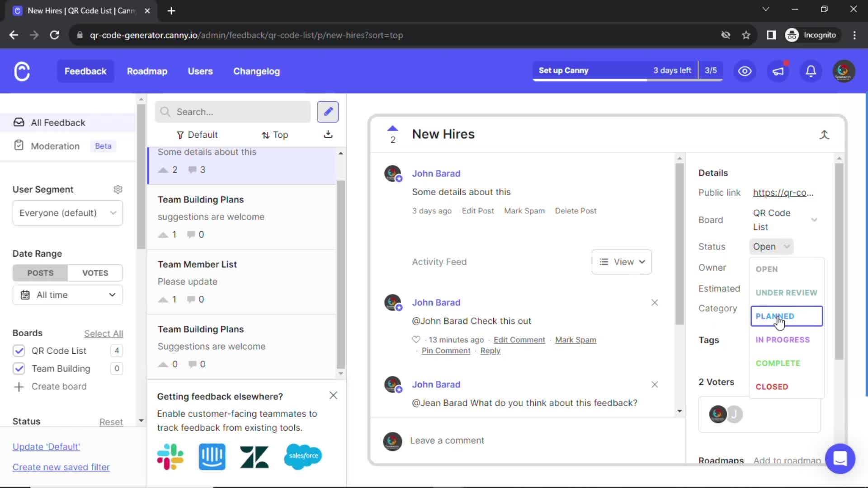The image size is (868, 488).
Task: Go to the Feedback tab
Action: (x=85, y=71)
